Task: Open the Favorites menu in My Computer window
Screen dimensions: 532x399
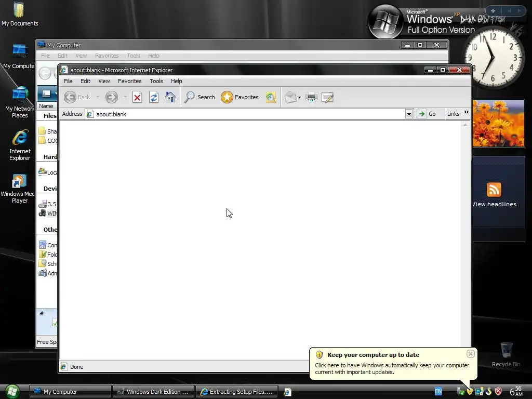Action: [x=107, y=56]
